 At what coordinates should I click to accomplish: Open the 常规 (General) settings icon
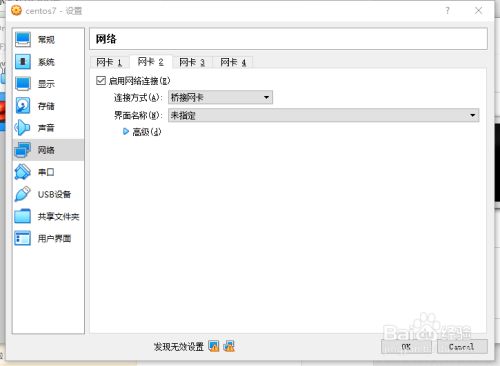(x=23, y=40)
